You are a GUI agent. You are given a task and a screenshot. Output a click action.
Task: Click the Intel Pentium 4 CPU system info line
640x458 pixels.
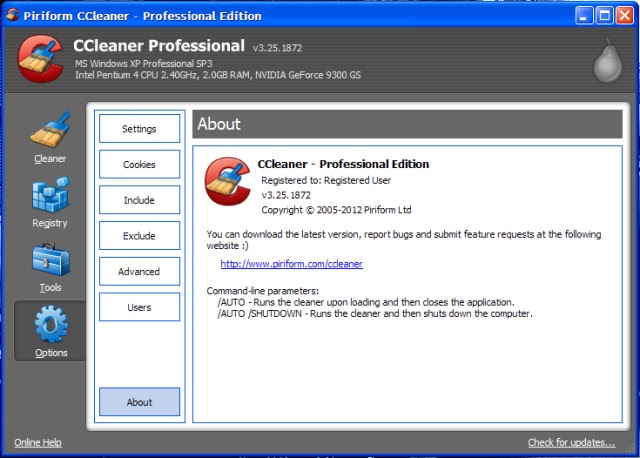click(218, 75)
